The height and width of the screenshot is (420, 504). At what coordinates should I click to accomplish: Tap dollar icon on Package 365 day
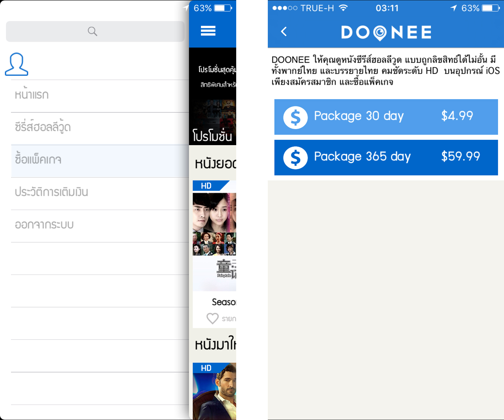pos(295,158)
